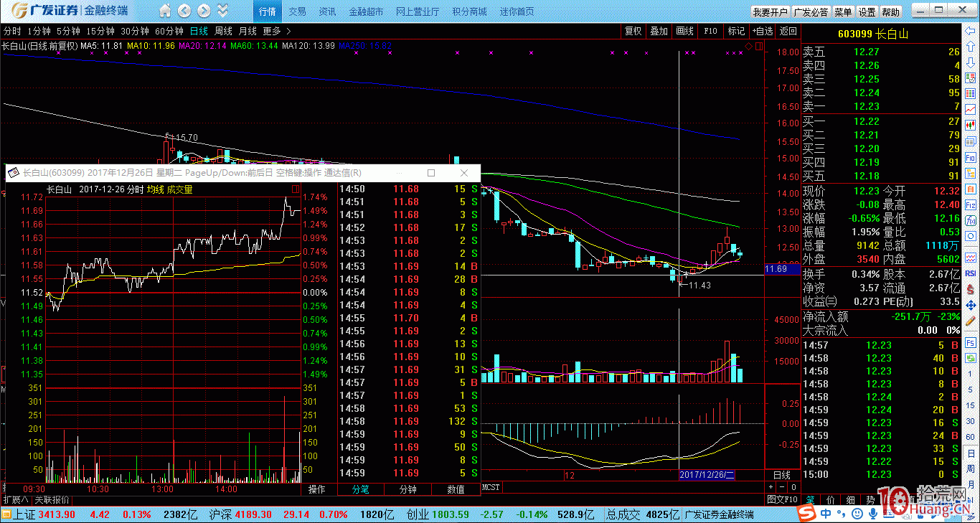Click the Fiz icon in right sidebar
Screen dimensions: 980x523
[x=971, y=206]
